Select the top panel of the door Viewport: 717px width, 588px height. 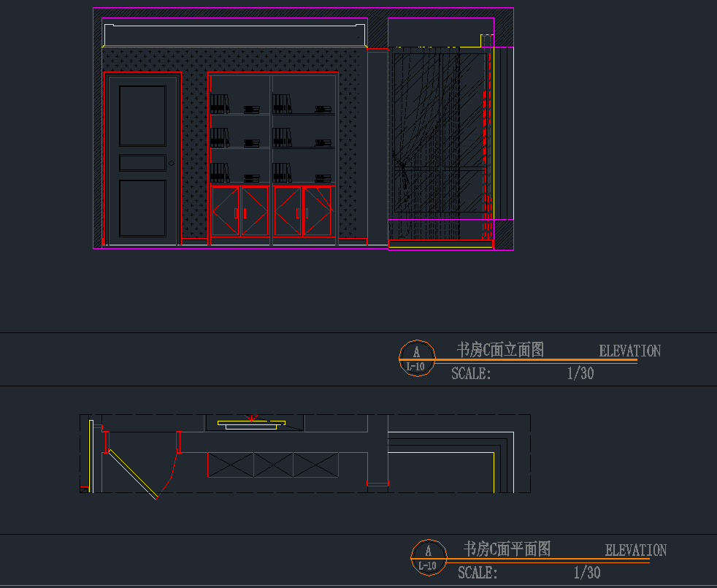click(x=142, y=115)
